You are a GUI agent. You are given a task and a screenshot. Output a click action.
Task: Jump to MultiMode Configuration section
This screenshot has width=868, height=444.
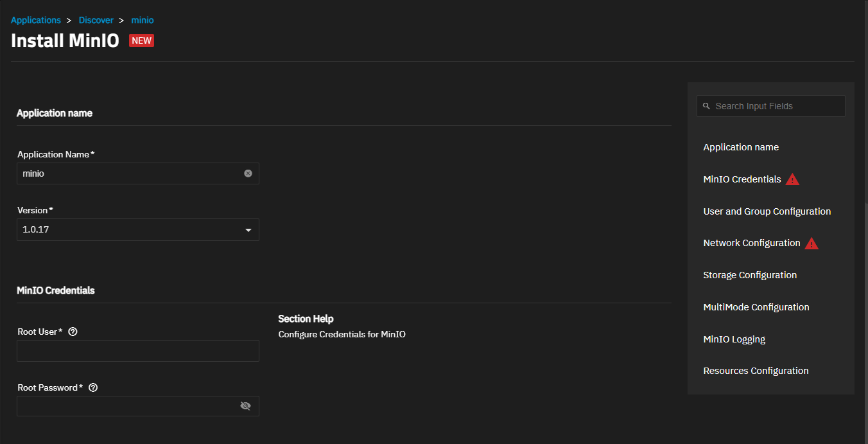[756, 307]
